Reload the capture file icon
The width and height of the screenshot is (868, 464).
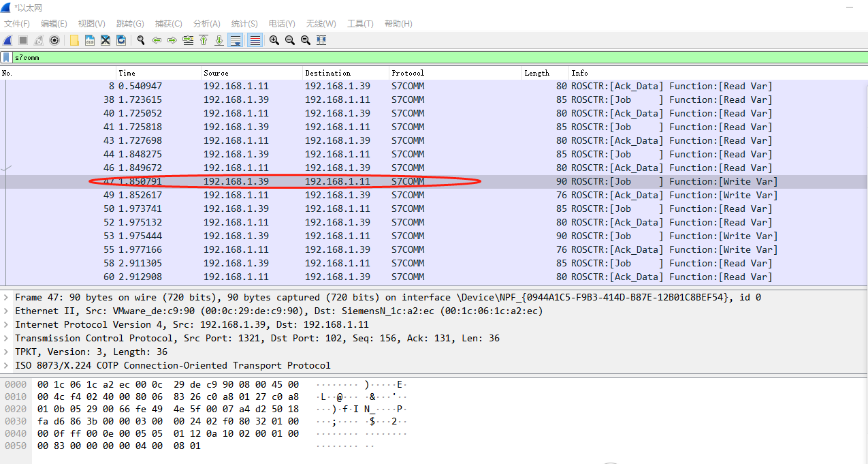point(121,40)
